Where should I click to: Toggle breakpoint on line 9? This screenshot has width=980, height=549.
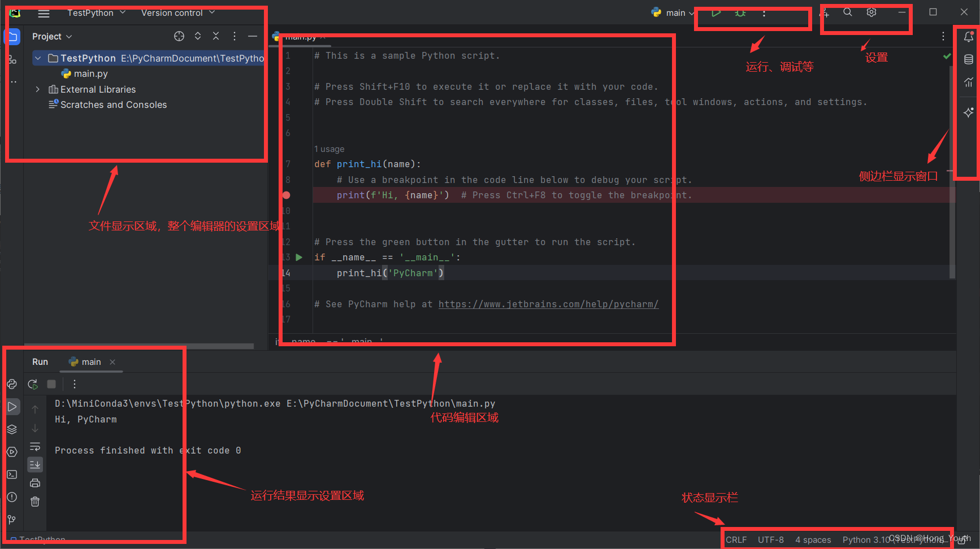click(287, 195)
